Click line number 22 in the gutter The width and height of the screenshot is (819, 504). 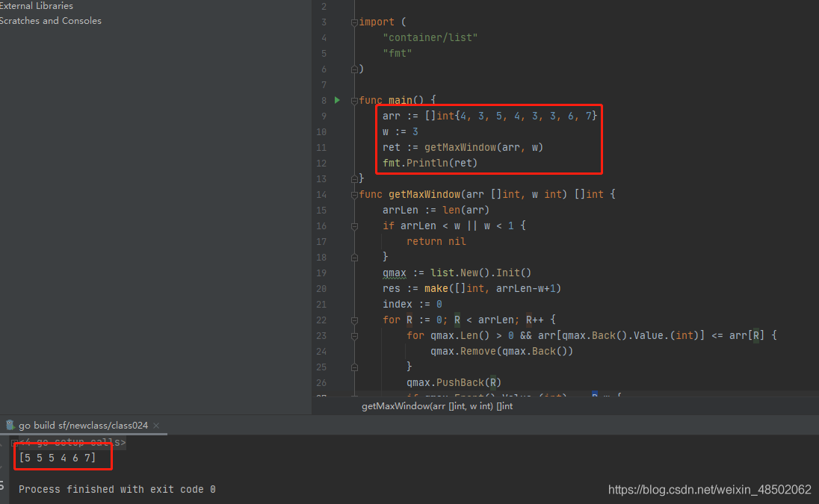point(321,320)
